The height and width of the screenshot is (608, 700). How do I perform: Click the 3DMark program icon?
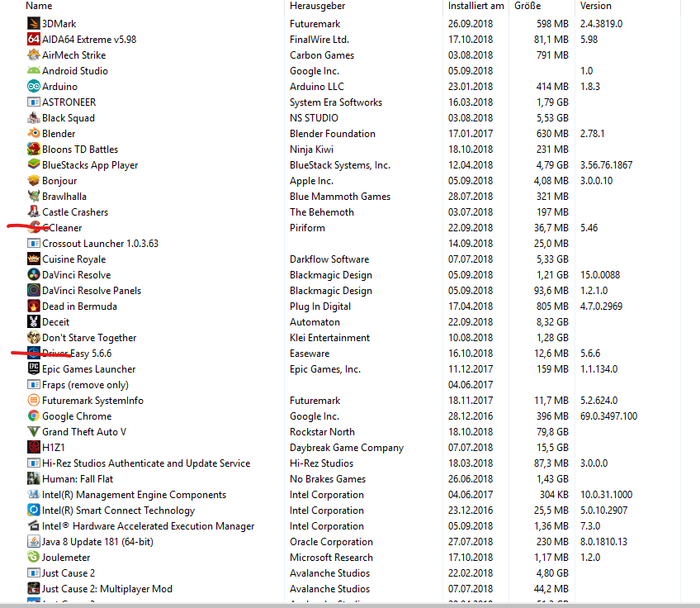click(x=34, y=23)
